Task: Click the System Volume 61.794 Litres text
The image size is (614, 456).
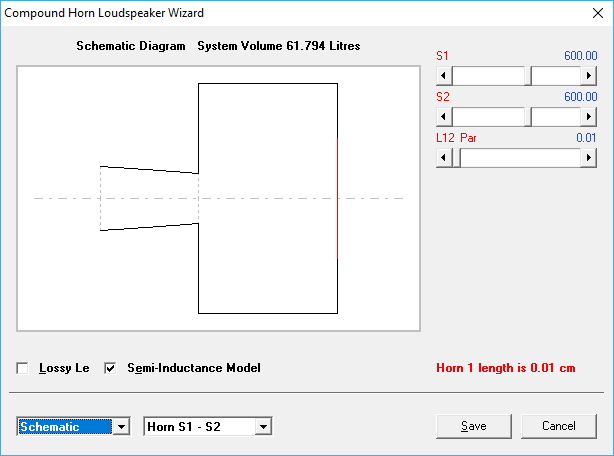Action: [279, 46]
